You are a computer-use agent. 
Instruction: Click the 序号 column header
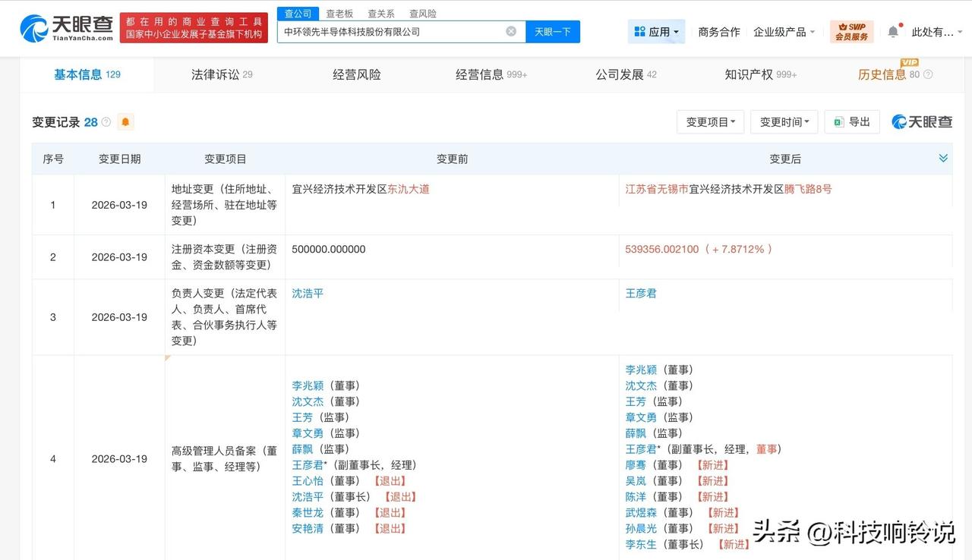pos(53,159)
